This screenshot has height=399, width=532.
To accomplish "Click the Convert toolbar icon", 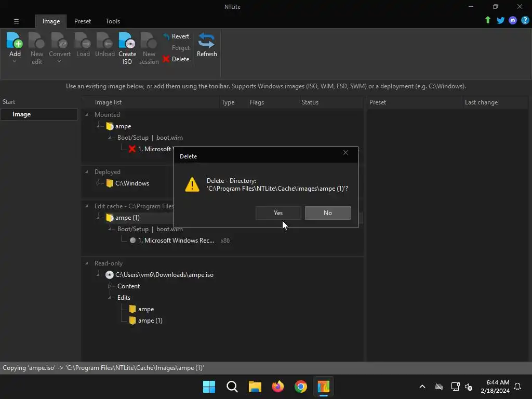I will [x=59, y=41].
